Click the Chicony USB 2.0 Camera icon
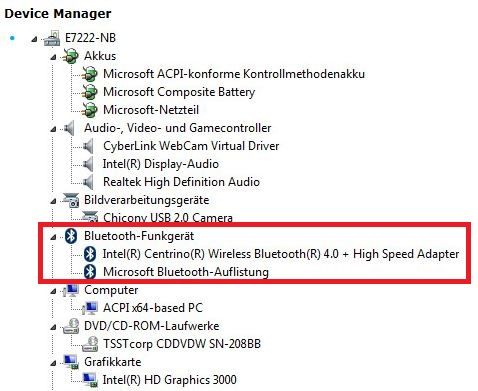The width and height of the screenshot is (478, 391). click(90, 217)
